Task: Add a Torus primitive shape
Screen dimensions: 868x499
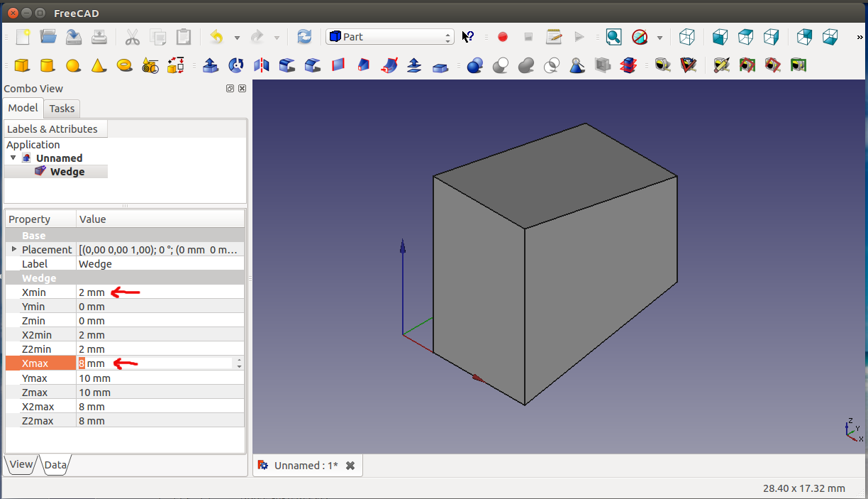Action: tap(125, 65)
